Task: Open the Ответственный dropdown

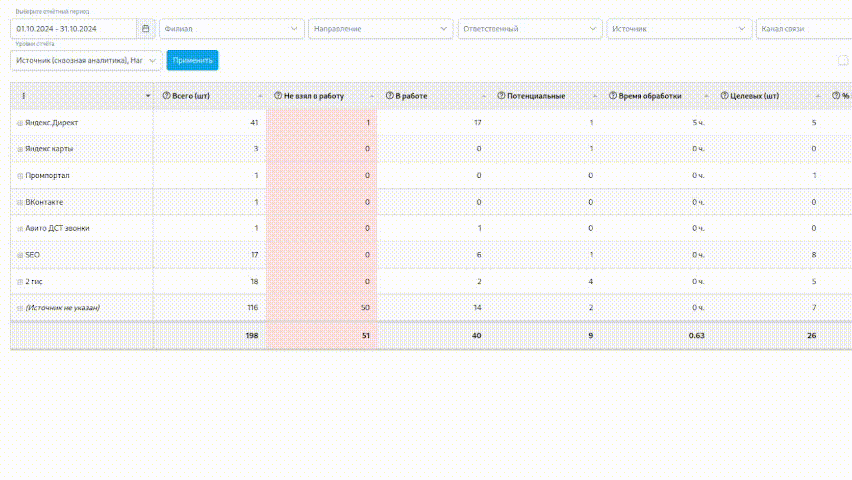Action: pos(530,29)
